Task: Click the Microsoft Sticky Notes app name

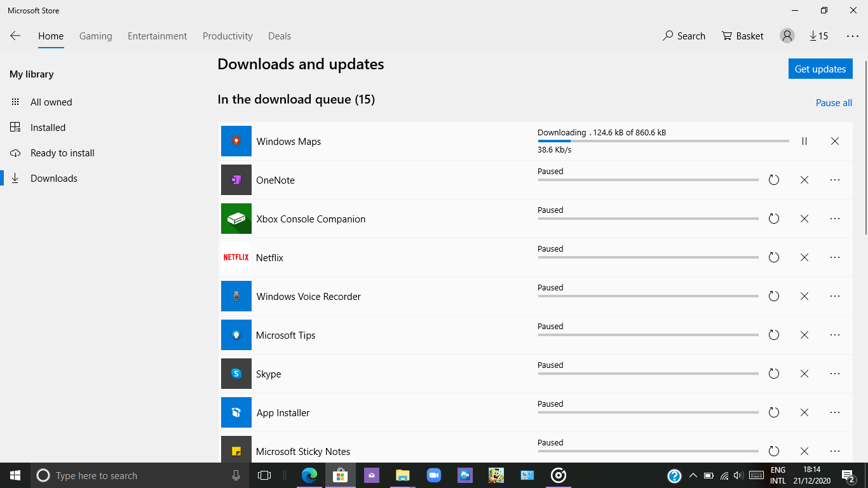Action: pyautogui.click(x=303, y=451)
